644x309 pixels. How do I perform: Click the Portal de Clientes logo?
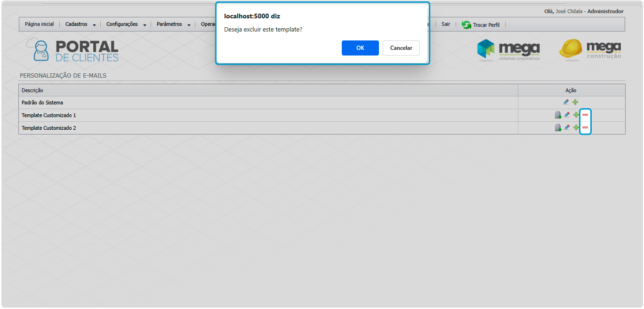(72, 50)
